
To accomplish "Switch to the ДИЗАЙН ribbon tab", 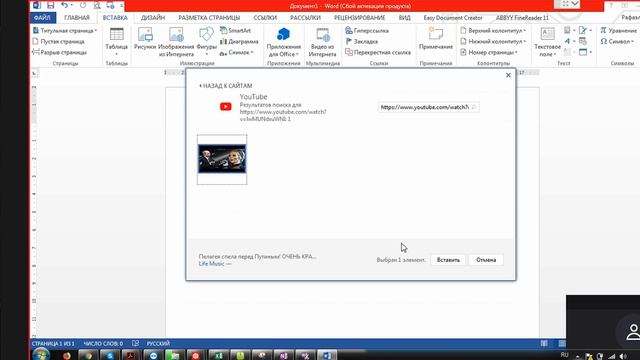I will (153, 18).
